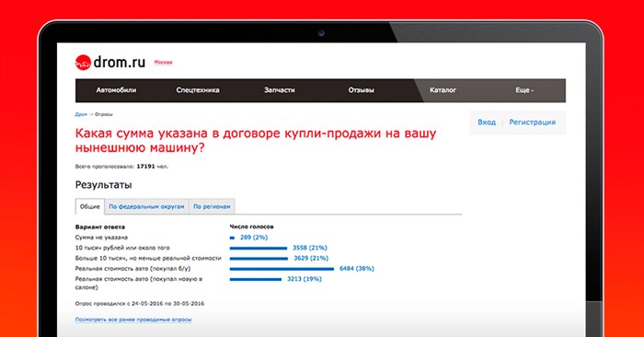
Task: Click 'Реальная стоимость авто (покупал б/у)' answer
Action: [x=132, y=268]
